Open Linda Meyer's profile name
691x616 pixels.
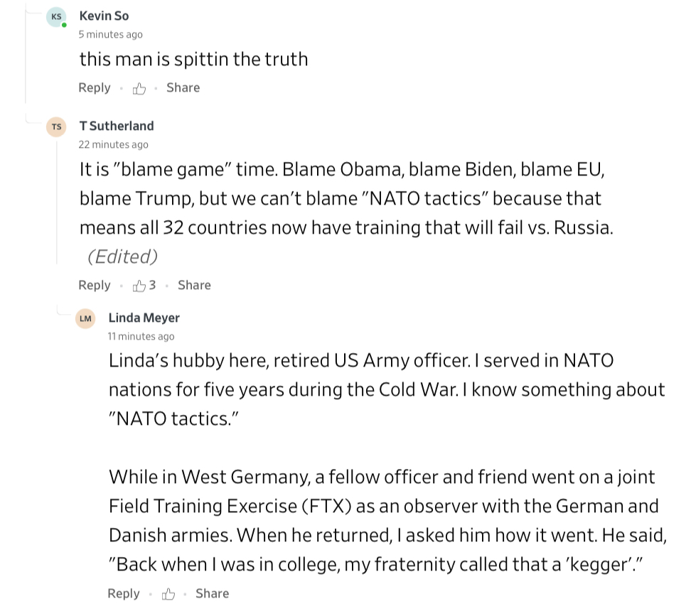(144, 318)
